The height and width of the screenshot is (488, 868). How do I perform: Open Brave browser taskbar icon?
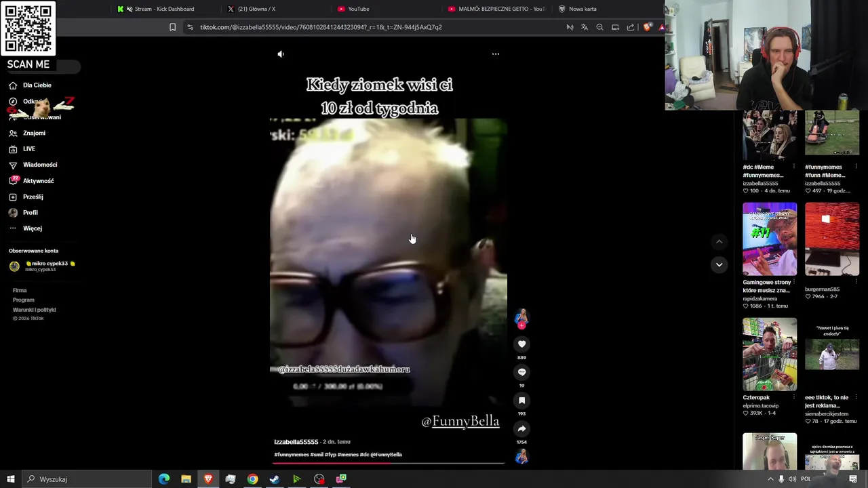coord(208,479)
